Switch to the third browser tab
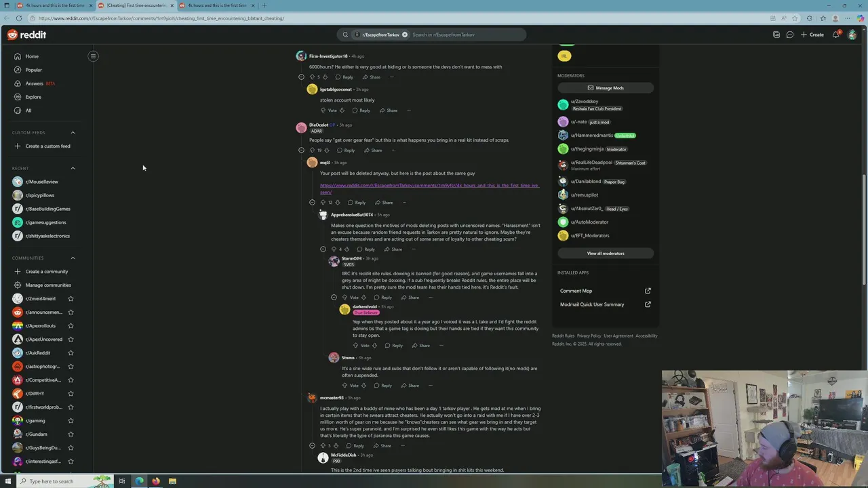Viewport: 868px width, 488px height. 217,5
